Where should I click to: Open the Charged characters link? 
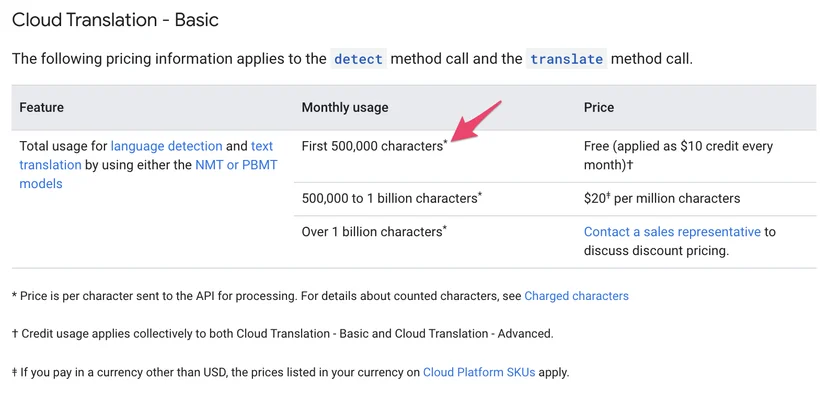click(x=576, y=296)
